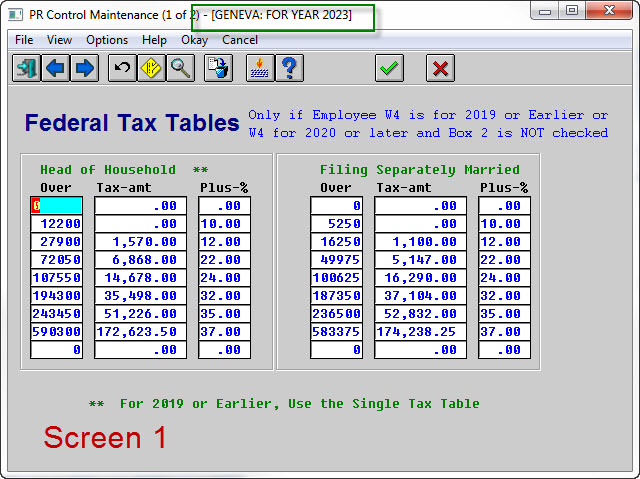Edit Filing Separately Over field 187350

tap(336, 295)
